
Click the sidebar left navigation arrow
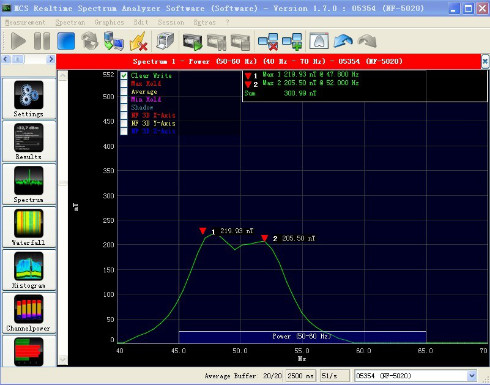coord(6,59)
